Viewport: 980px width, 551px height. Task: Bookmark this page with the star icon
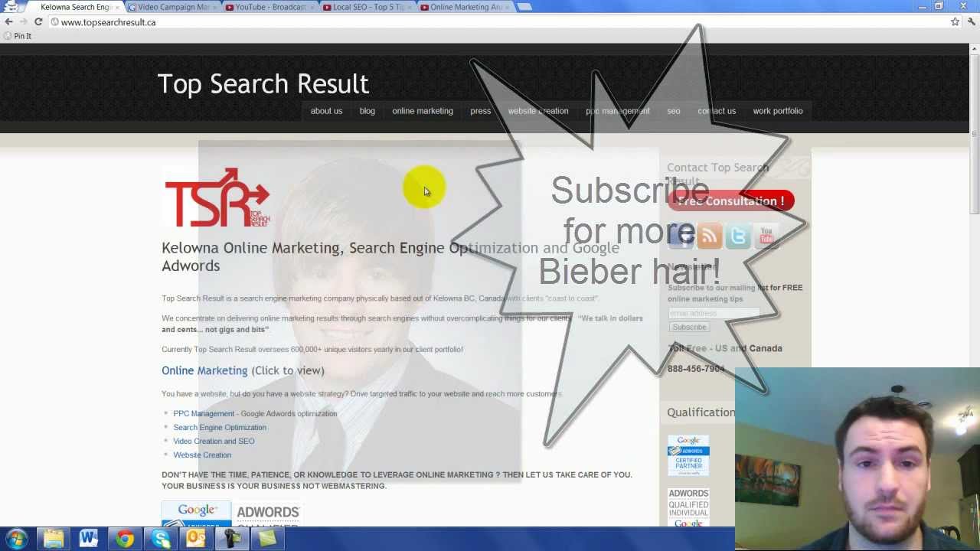(955, 22)
